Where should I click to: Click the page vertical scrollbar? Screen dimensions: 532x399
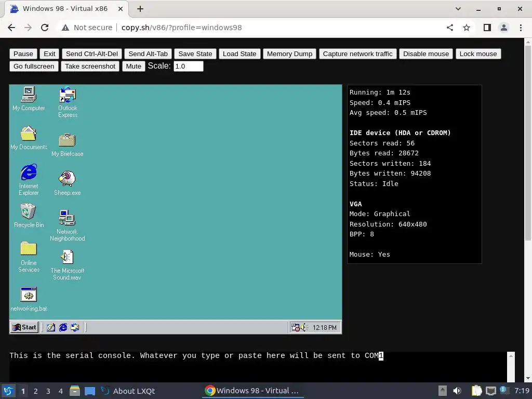click(x=528, y=142)
